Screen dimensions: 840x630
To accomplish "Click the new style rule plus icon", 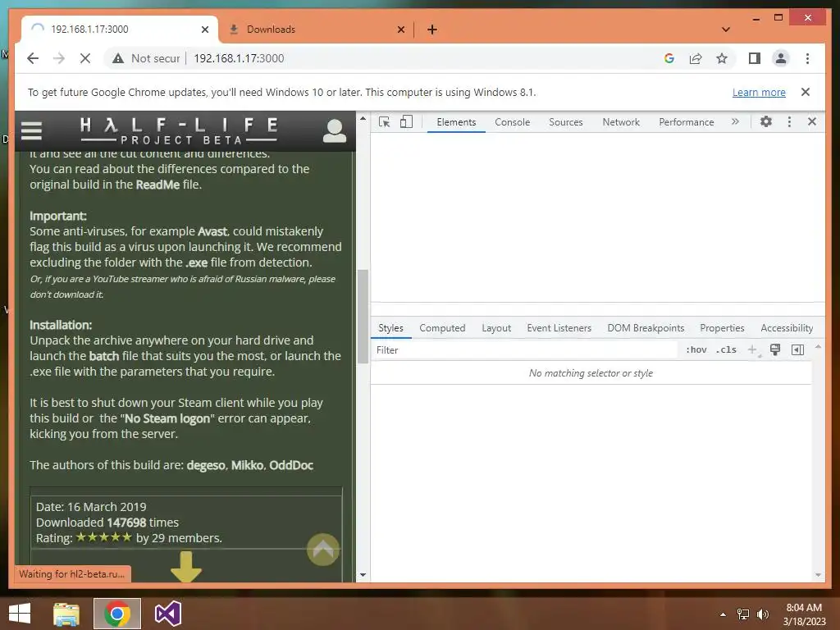I will point(753,349).
